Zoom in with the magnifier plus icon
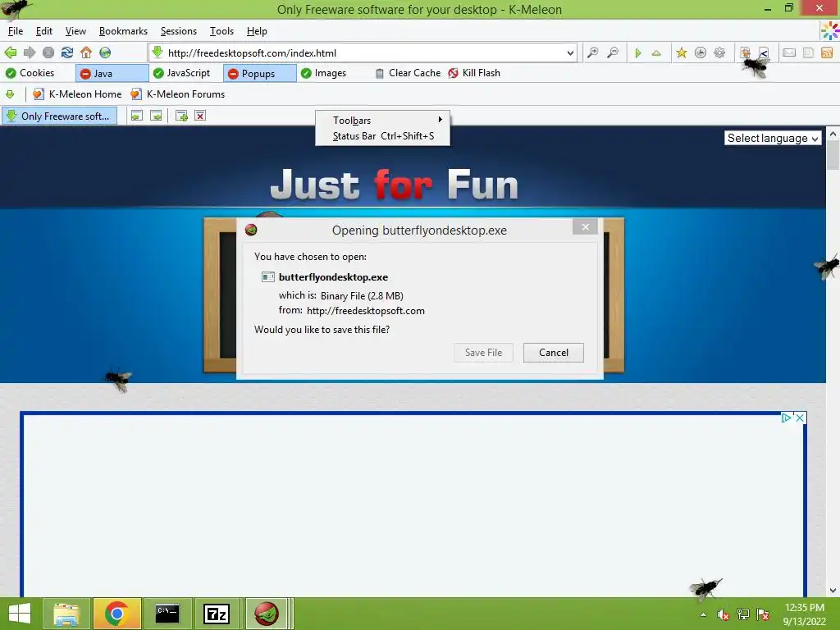Image resolution: width=840 pixels, height=630 pixels. tap(592, 52)
